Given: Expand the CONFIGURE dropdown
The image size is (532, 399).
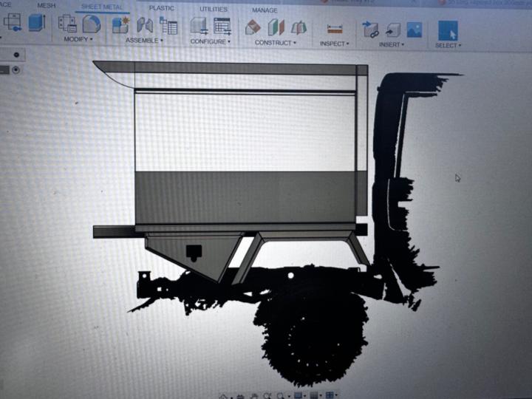Looking at the screenshot, I should [x=211, y=41].
